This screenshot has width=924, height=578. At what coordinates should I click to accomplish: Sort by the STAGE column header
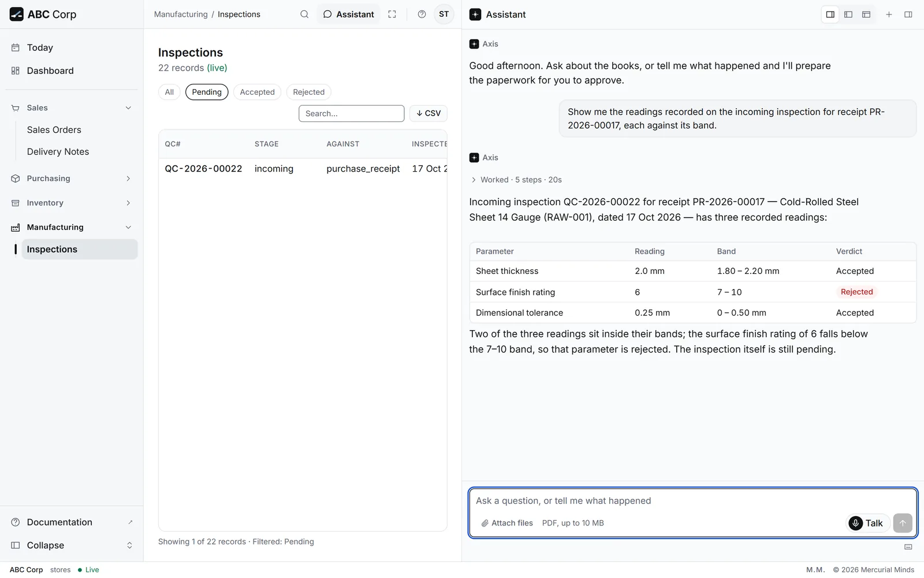[267, 144]
